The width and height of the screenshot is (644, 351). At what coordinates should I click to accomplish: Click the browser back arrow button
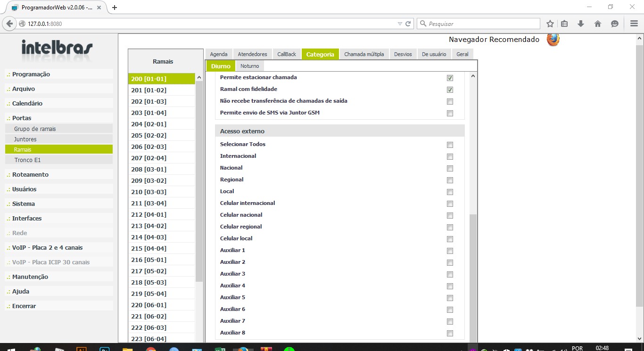click(x=9, y=24)
